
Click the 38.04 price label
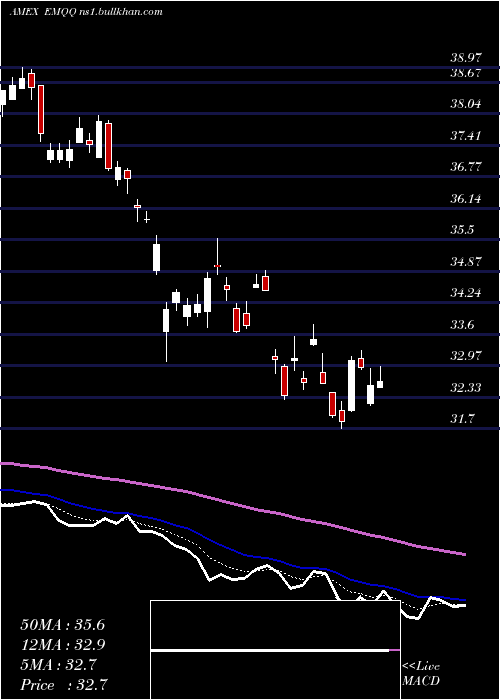[466, 104]
